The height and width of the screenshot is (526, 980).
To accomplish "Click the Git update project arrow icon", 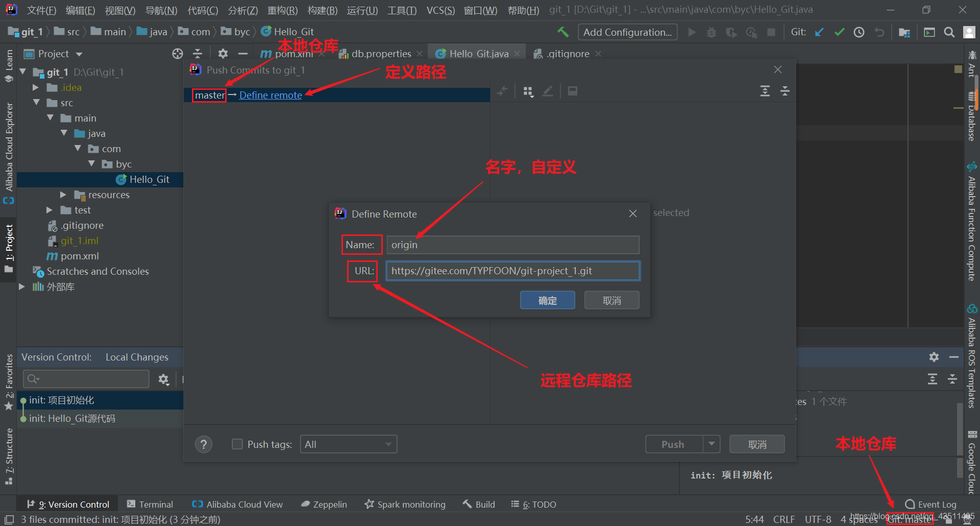I will pos(819,32).
